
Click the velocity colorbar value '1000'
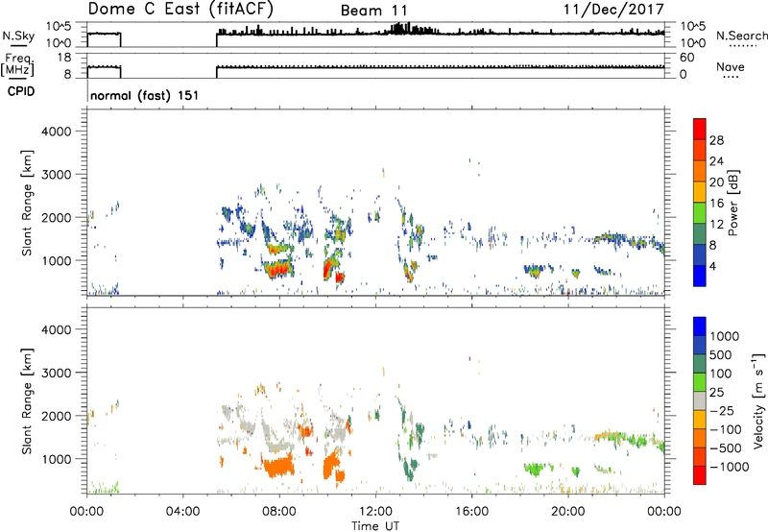[725, 336]
